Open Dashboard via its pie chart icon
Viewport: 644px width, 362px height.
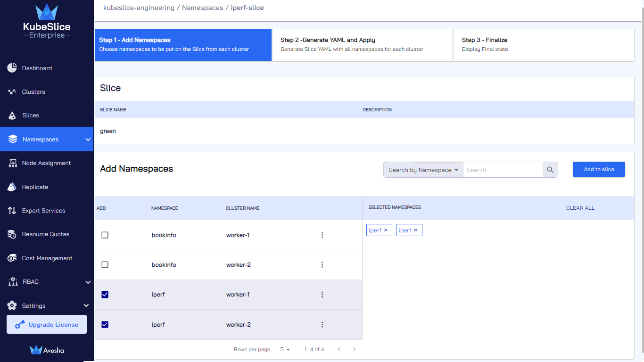tap(12, 68)
